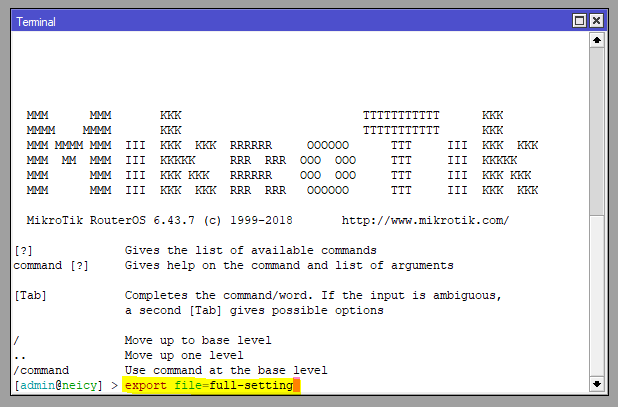
Task: Place the caret at the orange cursor block
Action: (297, 385)
